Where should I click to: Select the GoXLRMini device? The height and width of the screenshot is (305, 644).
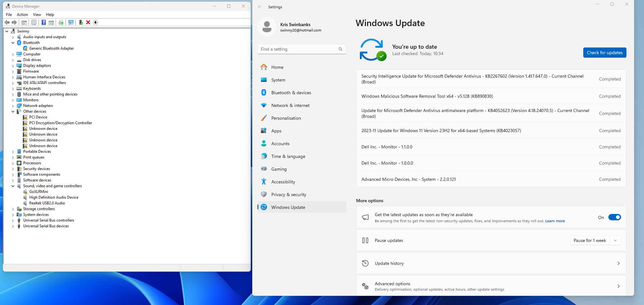click(38, 192)
